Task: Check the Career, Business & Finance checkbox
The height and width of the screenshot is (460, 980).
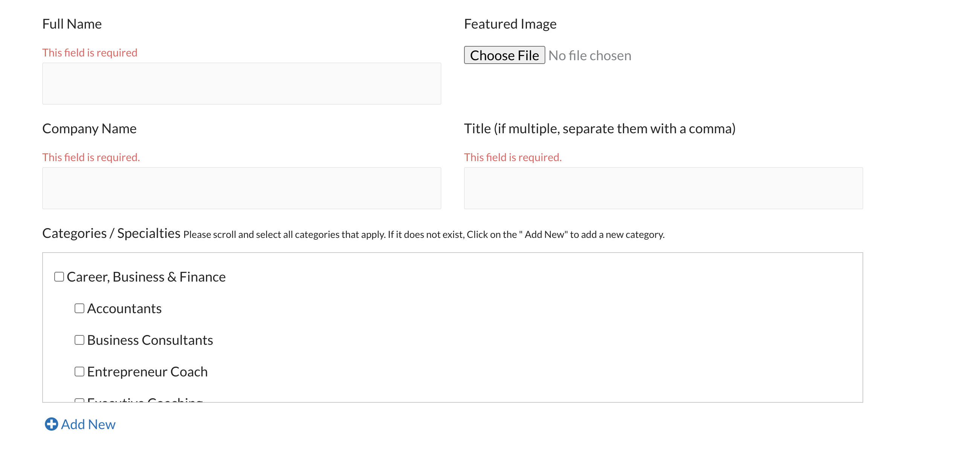Action: coord(59,276)
